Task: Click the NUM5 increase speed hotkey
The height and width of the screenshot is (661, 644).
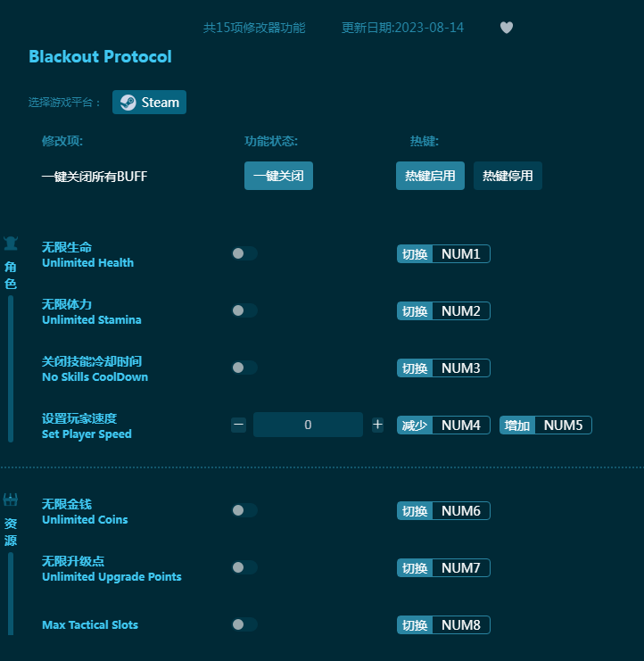Action: tap(563, 426)
